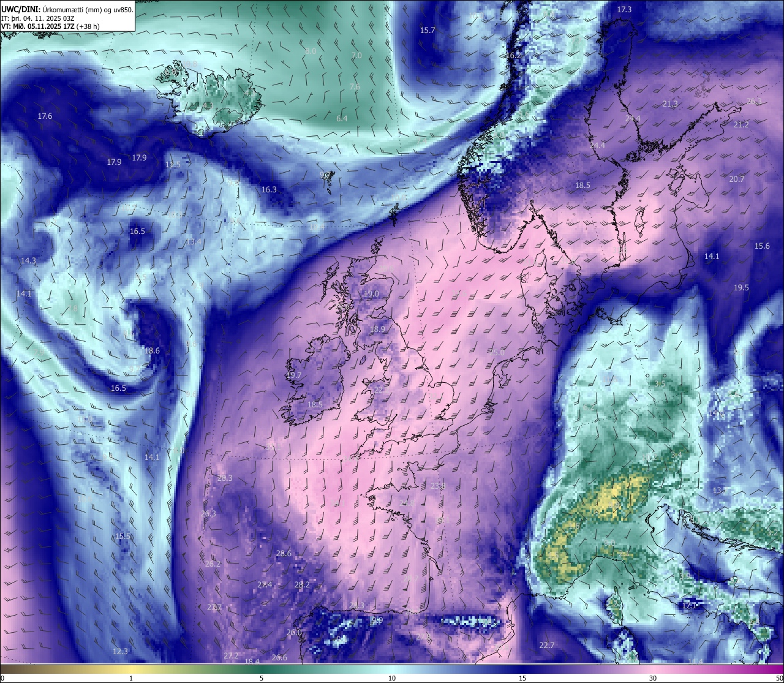Click the map value 8.0
Image resolution: width=784 pixels, height=683 pixels.
tap(311, 51)
